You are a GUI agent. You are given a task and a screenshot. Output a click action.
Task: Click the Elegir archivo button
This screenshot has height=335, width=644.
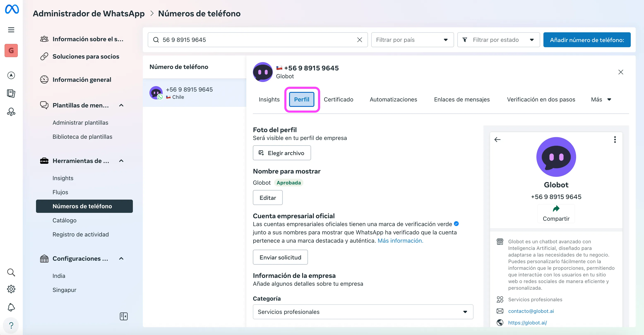pos(281,153)
